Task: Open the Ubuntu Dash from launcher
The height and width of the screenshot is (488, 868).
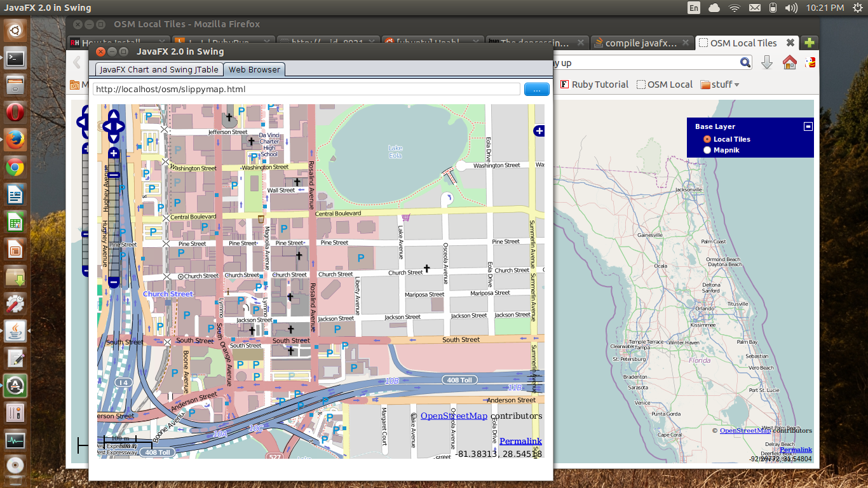Action: tap(15, 29)
